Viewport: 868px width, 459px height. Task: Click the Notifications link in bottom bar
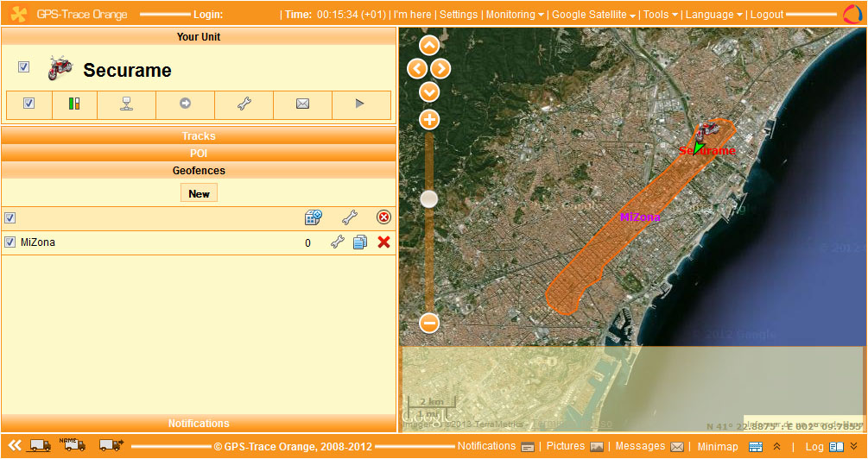click(486, 446)
